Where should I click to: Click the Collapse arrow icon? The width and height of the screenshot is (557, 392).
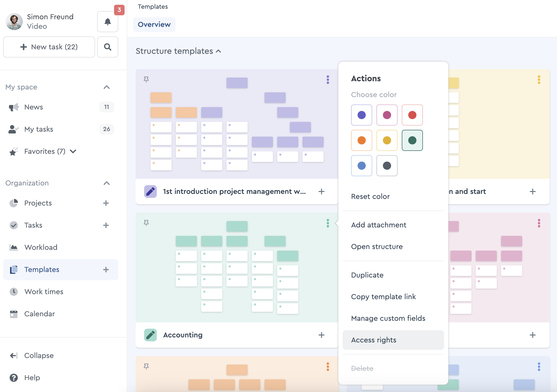pyautogui.click(x=13, y=356)
